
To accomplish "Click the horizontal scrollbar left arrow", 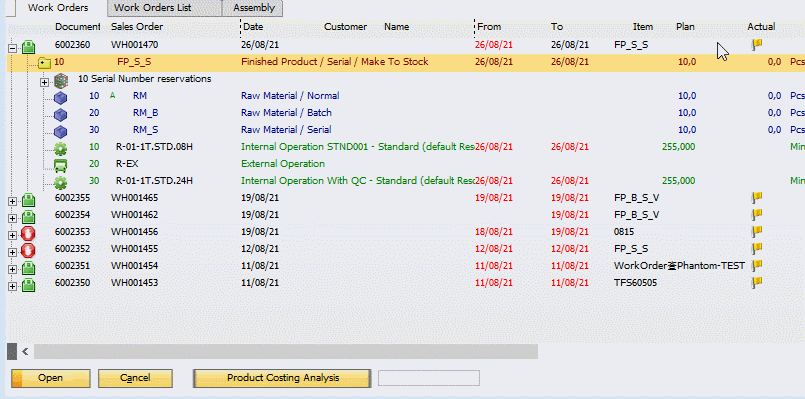I will coord(25,352).
